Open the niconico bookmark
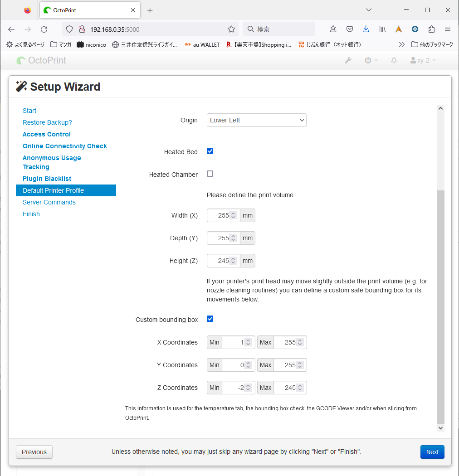Image resolution: width=459 pixels, height=476 pixels. click(92, 44)
